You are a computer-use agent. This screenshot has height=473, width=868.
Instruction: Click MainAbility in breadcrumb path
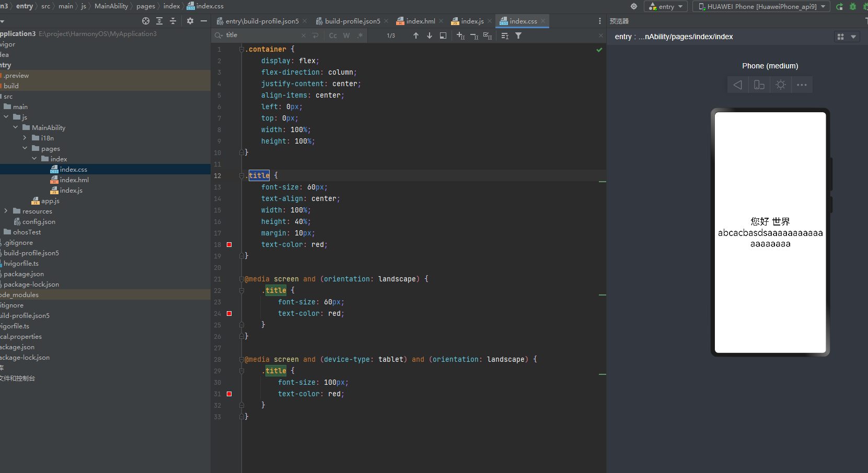(x=111, y=6)
